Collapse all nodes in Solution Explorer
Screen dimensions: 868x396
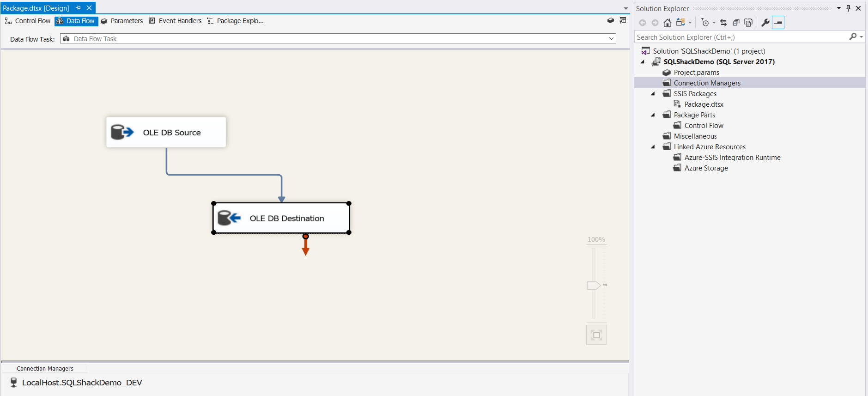(x=736, y=23)
